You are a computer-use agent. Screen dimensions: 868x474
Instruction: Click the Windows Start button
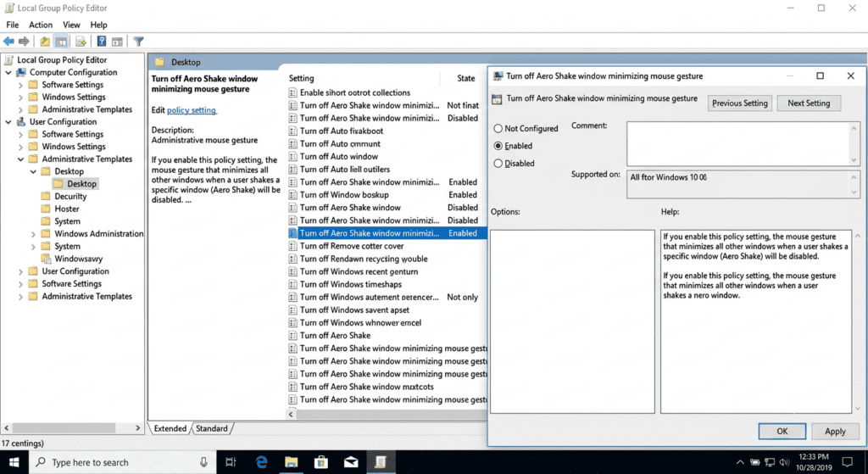coord(14,462)
